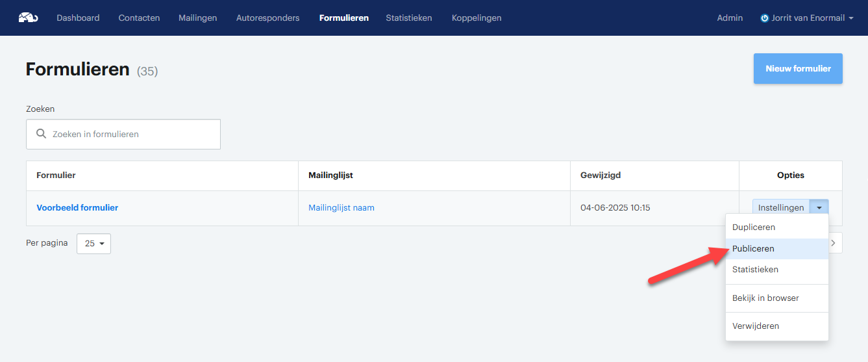
Task: Expand the Jorrit van Enormail account menu
Action: 807,18
